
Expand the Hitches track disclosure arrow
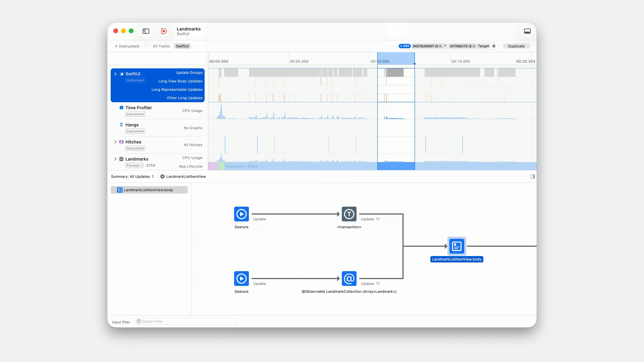[x=115, y=142]
